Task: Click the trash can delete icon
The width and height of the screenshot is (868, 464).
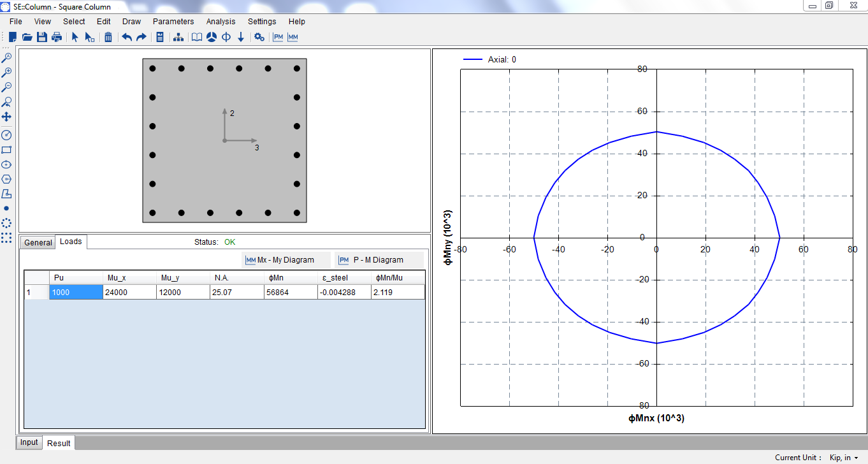Action: [108, 37]
